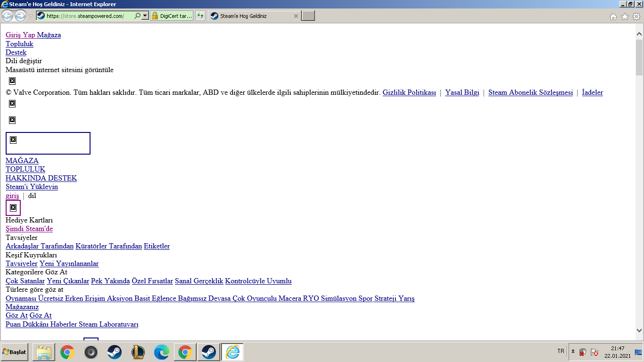
Task: Click the Home icon in Internet Explorer
Action: (x=613, y=16)
